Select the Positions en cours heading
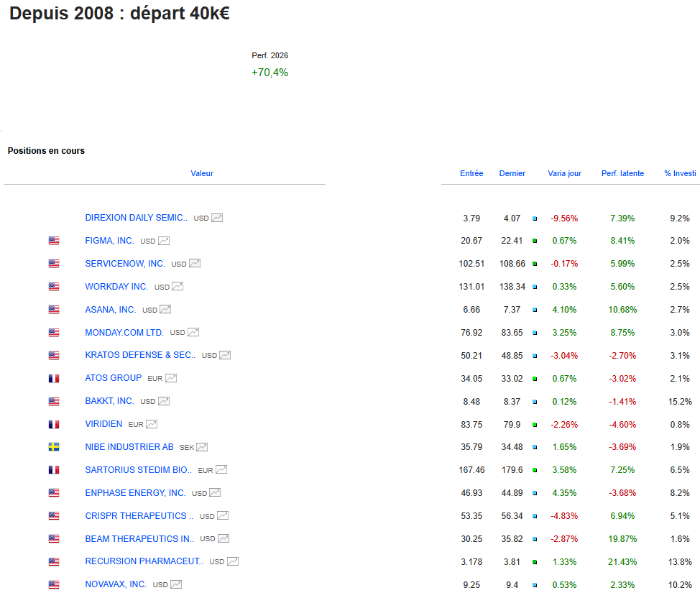 pos(46,150)
